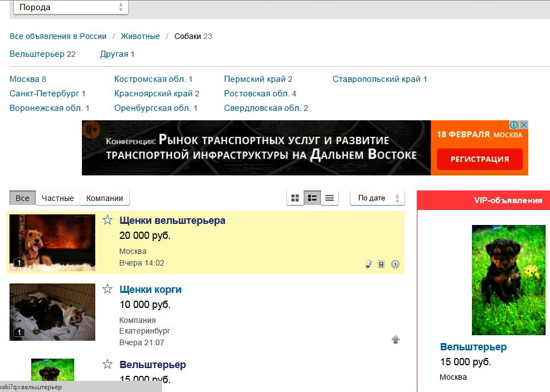Select the 'Компании' filter tab
This screenshot has width=550, height=392.
click(x=104, y=198)
